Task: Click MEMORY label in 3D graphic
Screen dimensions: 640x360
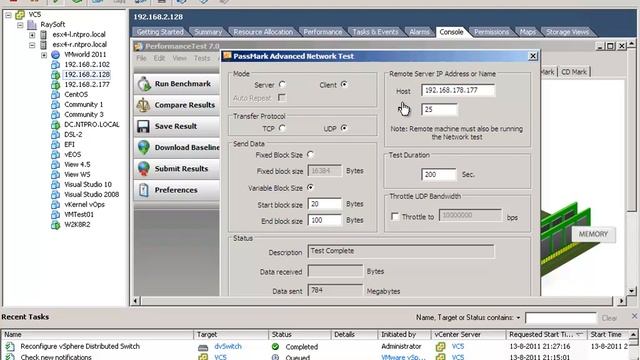Action: click(593, 234)
